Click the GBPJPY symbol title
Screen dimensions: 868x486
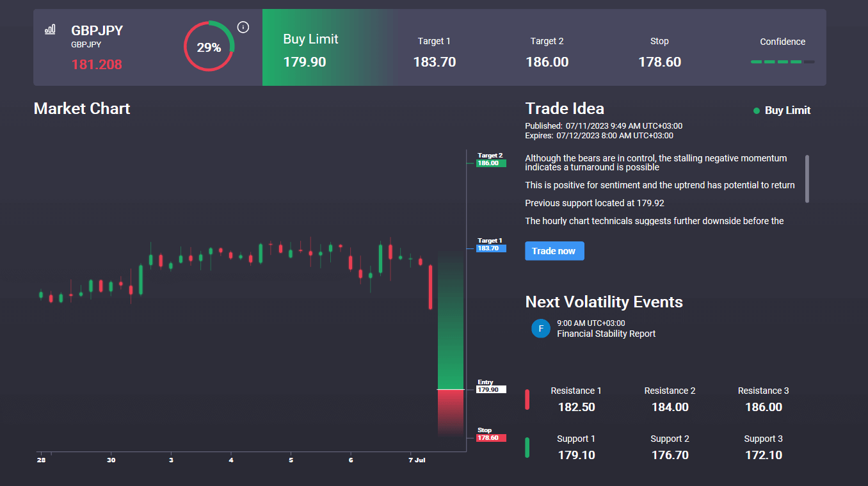coord(97,31)
